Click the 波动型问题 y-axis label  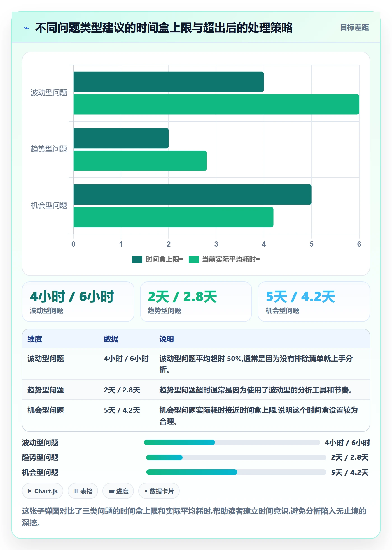49,93
